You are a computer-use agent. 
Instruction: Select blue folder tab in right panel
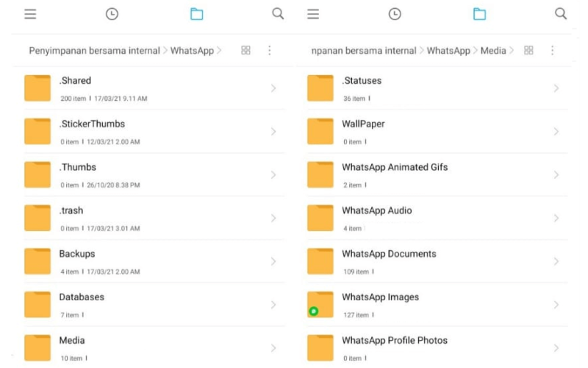[x=479, y=14]
